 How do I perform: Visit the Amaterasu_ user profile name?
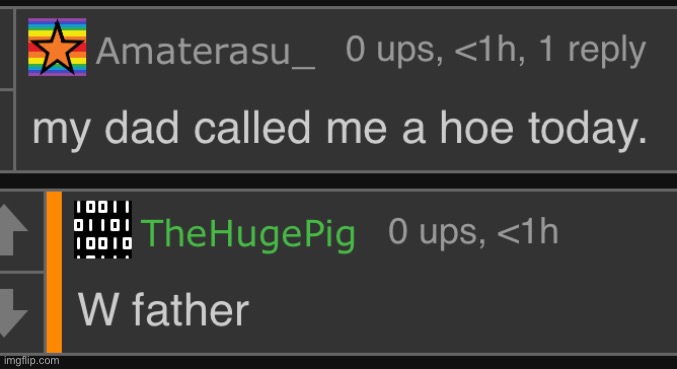(x=205, y=52)
